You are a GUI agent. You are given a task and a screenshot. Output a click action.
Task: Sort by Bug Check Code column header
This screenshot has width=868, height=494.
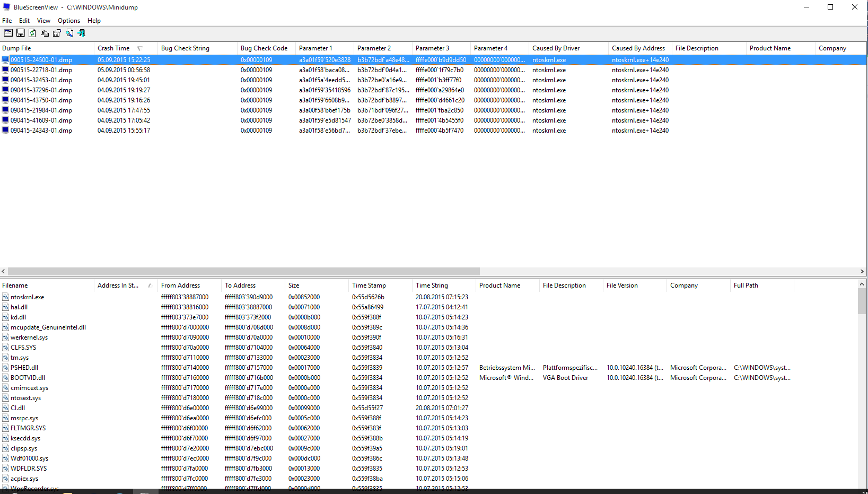[x=267, y=48]
